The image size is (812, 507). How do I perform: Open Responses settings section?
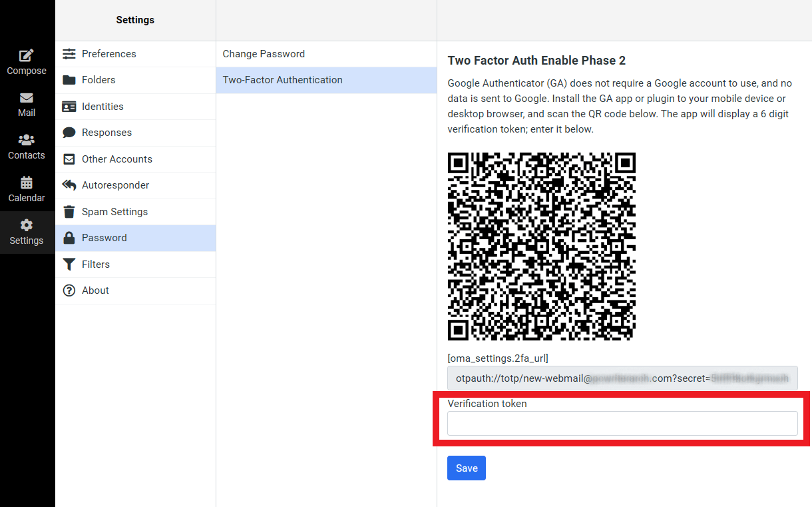[136, 133]
